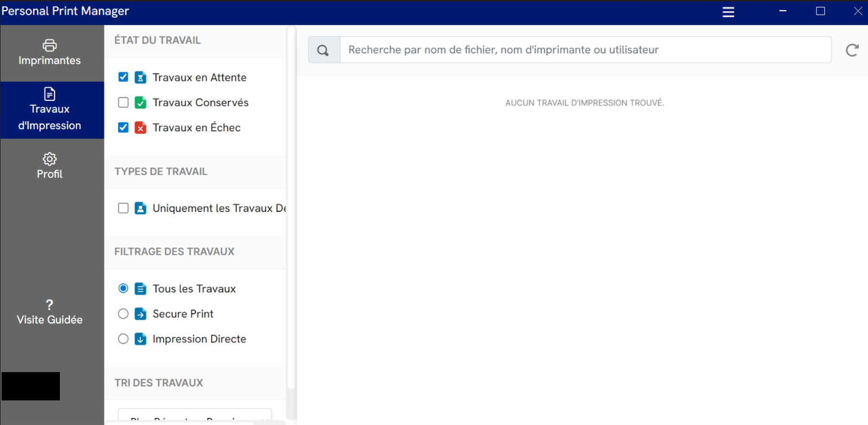The image size is (868, 425).
Task: Maximize the Personal Print Manager window
Action: tap(820, 11)
